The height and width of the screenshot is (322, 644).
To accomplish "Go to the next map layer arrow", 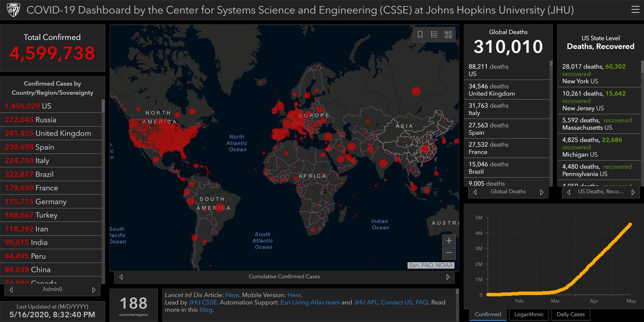I will pyautogui.click(x=448, y=277).
